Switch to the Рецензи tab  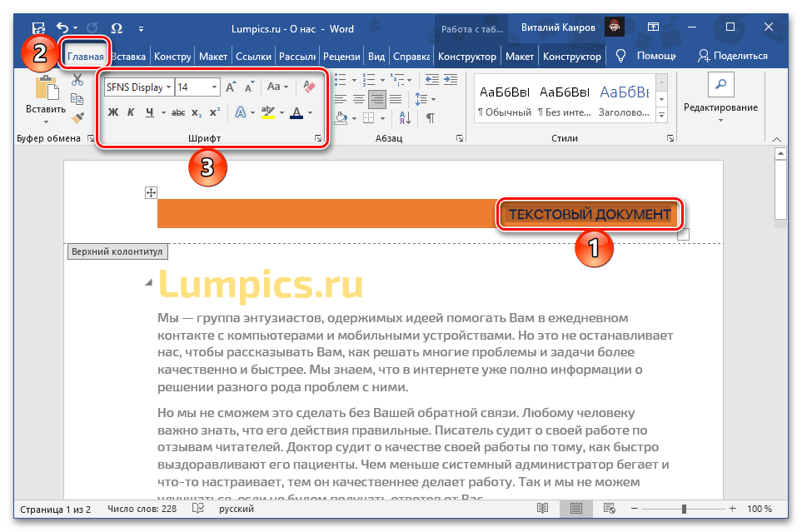[341, 57]
